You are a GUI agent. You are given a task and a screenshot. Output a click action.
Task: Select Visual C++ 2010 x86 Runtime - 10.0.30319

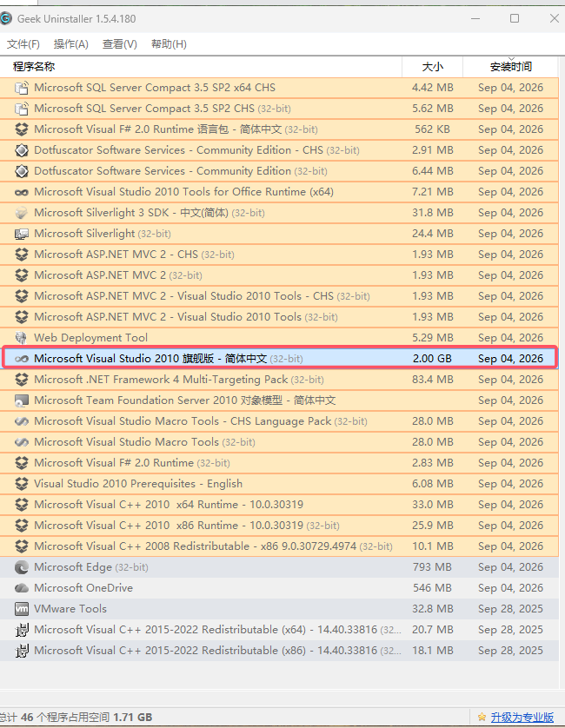coord(279,525)
